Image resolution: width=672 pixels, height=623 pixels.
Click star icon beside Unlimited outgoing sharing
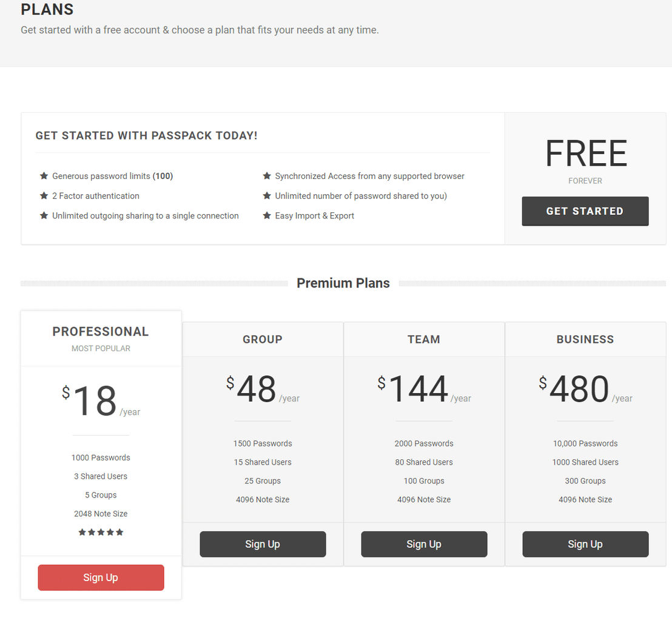44,215
